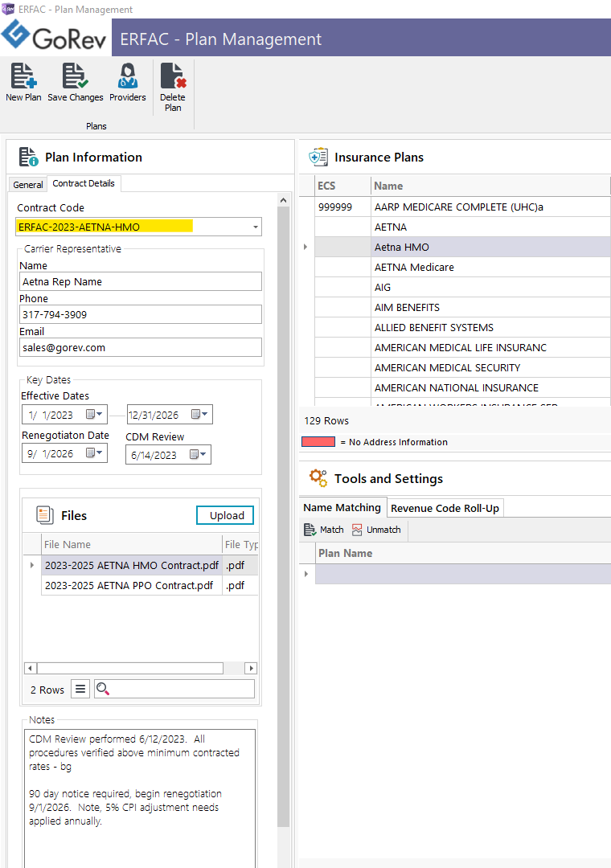The image size is (611, 868).
Task: Switch to the Name Matching tab
Action: click(x=342, y=508)
